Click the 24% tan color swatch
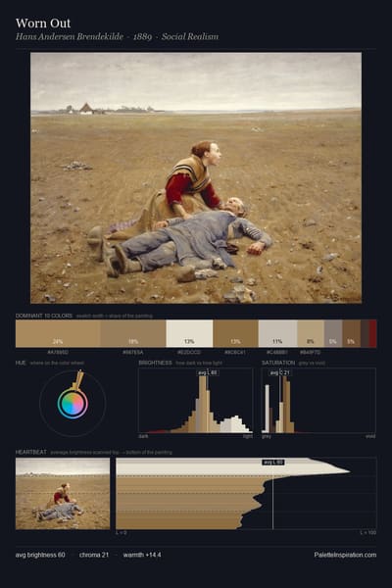 (58, 334)
